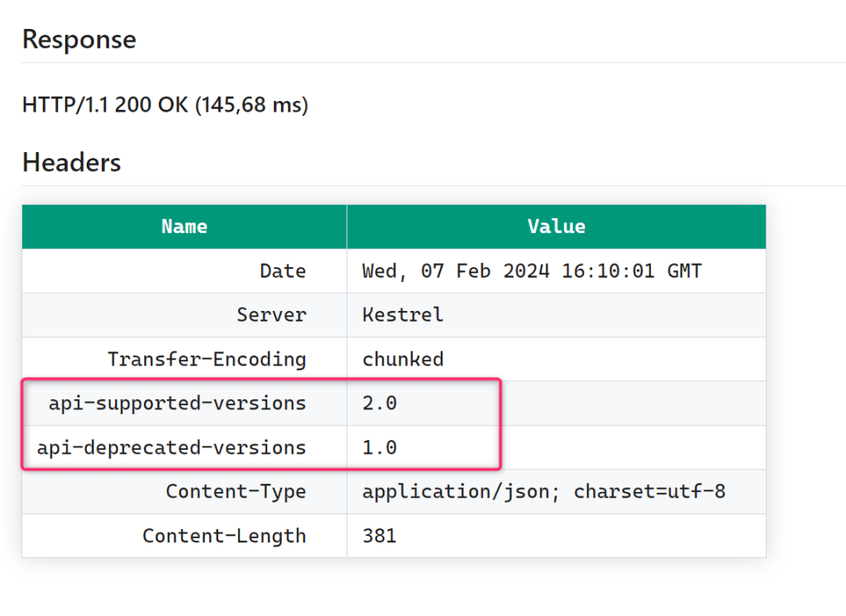
Task: Select the Transfer-Encoding header name
Action: pyautogui.click(x=207, y=360)
